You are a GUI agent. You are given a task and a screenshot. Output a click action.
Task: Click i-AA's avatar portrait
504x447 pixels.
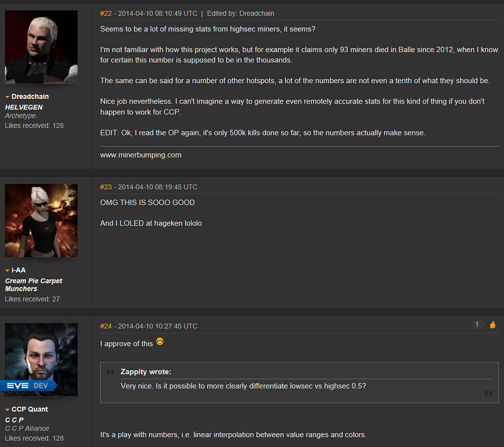point(41,220)
